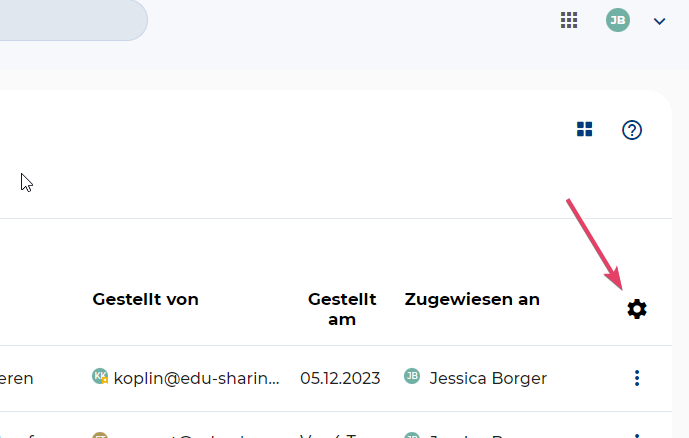
Task: Click the search field at top
Action: (x=70, y=20)
